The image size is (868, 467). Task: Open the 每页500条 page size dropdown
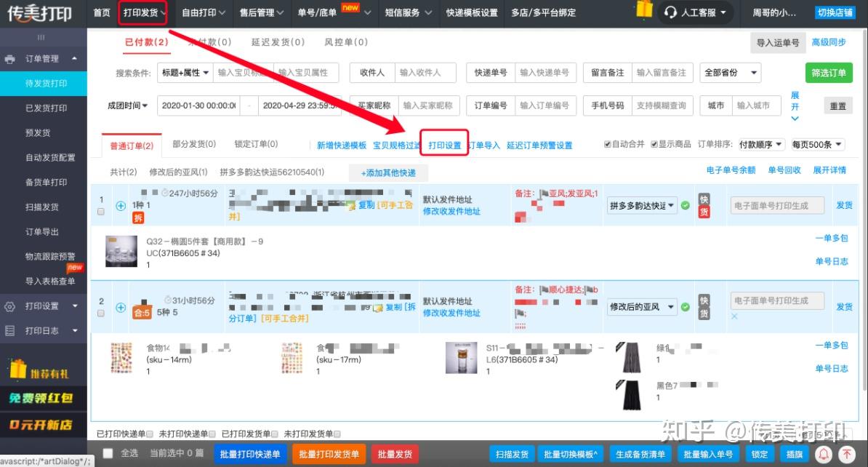[x=818, y=145]
